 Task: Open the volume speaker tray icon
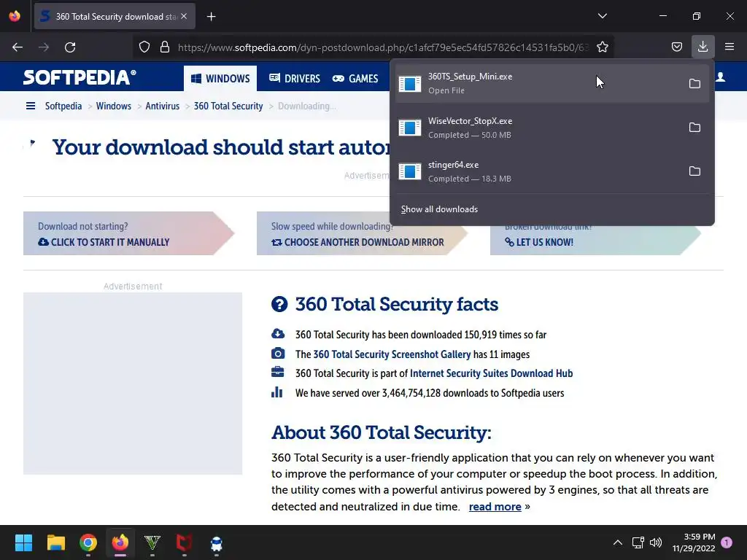(656, 542)
